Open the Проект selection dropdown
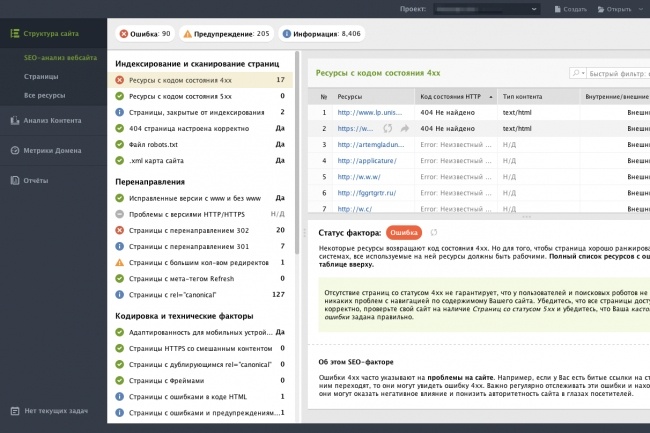This screenshot has height=433, width=650. click(487, 9)
